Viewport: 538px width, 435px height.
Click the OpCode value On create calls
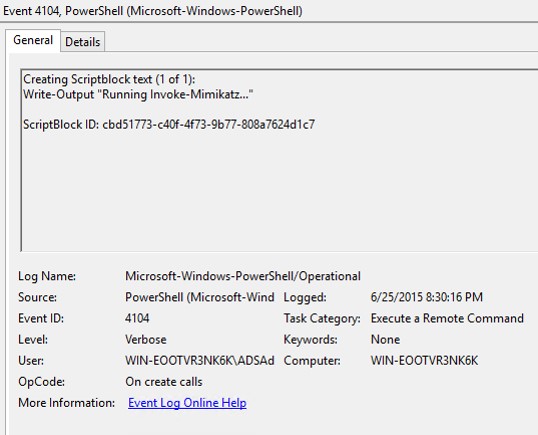[x=164, y=382]
